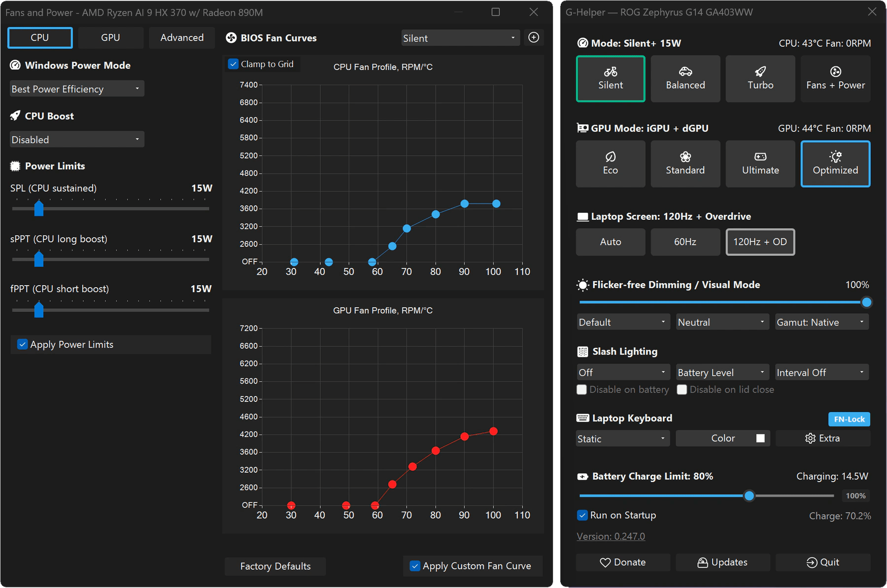Expand Gamut: Native dropdown
This screenshot has height=588, width=887.
[x=822, y=322]
